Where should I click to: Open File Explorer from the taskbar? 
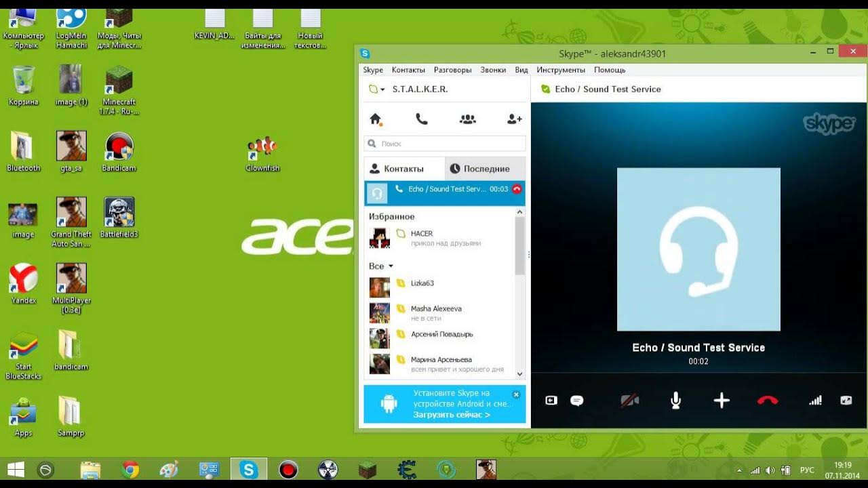pos(90,469)
